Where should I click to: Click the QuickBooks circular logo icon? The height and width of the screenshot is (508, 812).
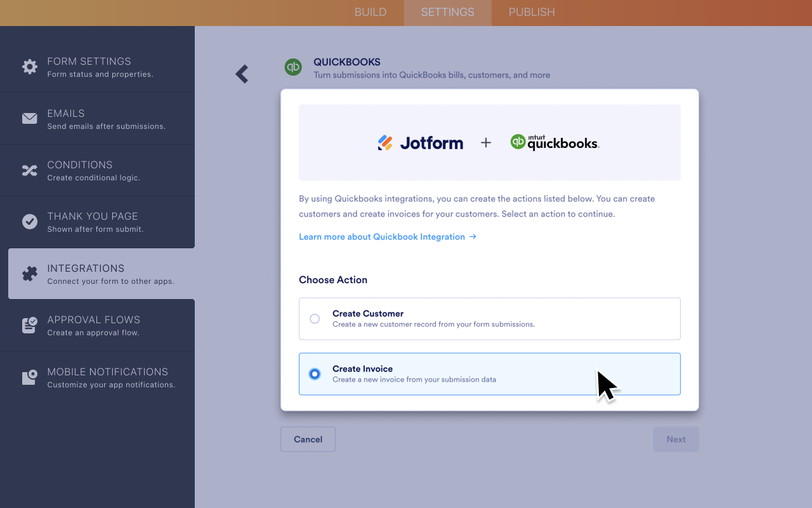coord(293,67)
